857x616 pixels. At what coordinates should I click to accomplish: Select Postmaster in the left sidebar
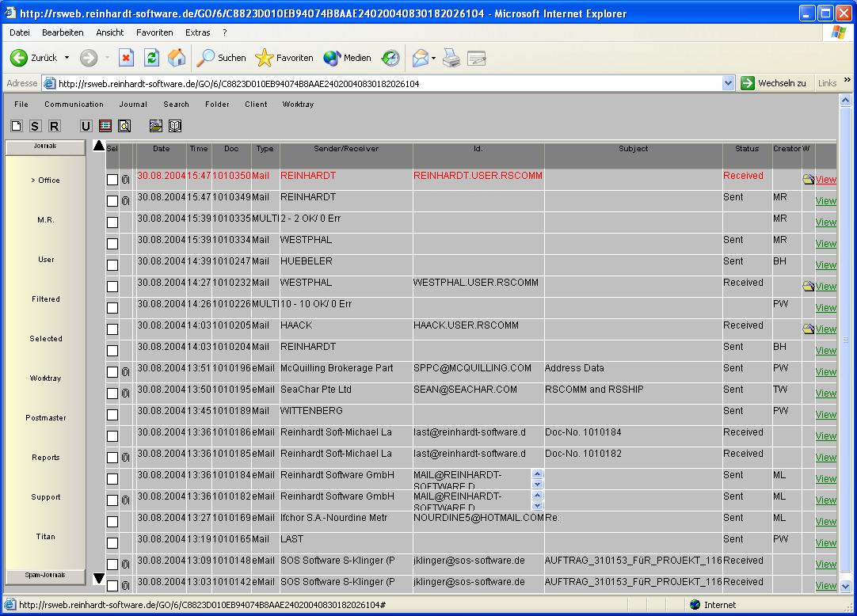click(46, 418)
